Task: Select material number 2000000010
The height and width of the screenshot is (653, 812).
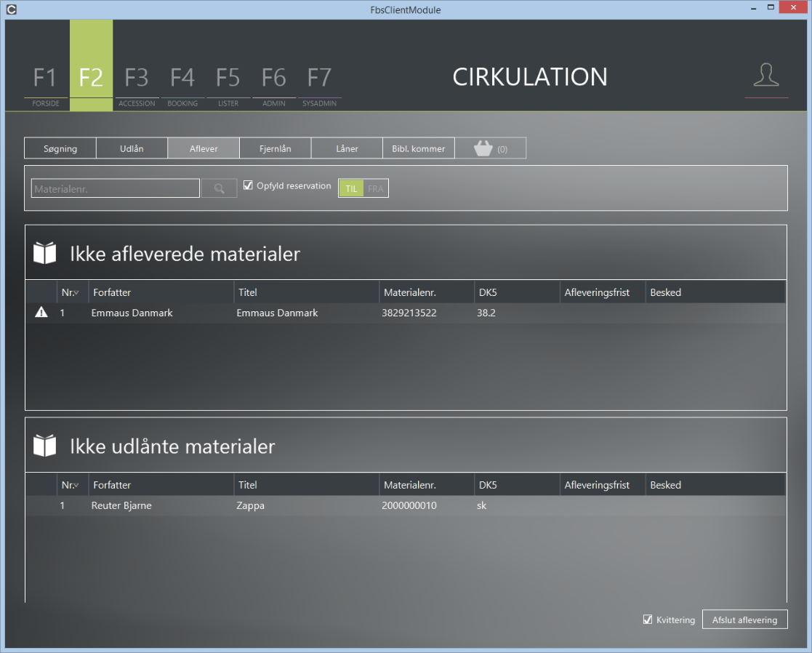Action: (409, 505)
